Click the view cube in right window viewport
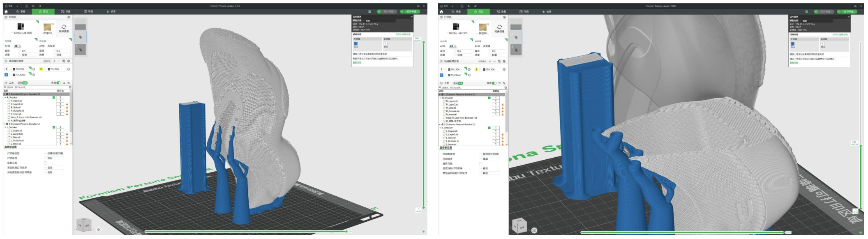868x239 pixels. point(519,225)
